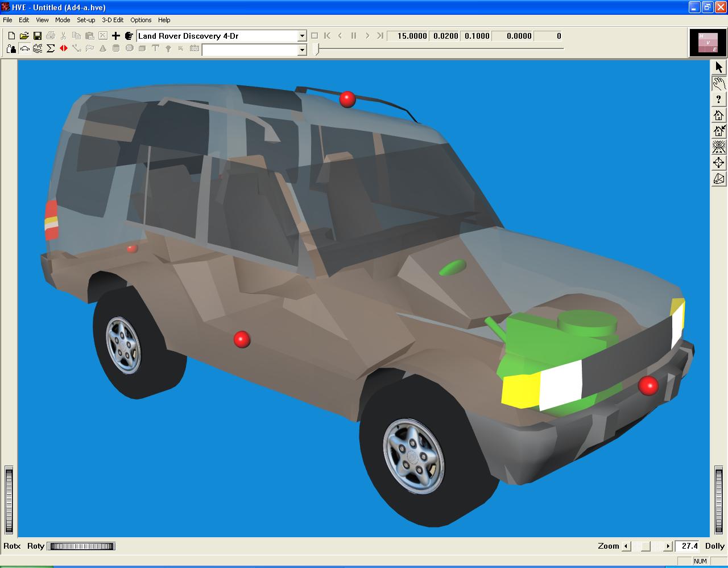Screen dimensions: 728x568
Task: Open the empty second toolbar dropdown
Action: (x=302, y=50)
